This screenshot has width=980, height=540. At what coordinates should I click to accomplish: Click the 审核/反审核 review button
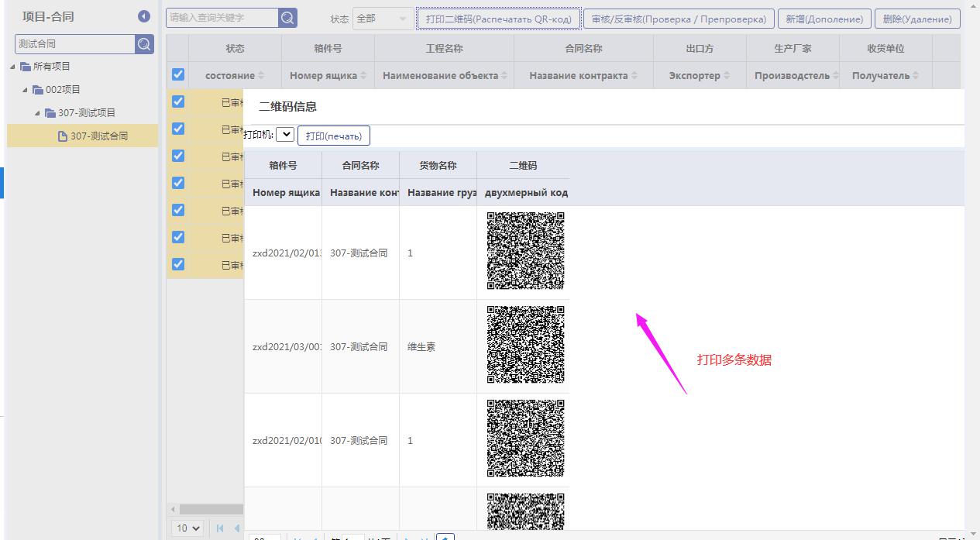click(x=679, y=19)
